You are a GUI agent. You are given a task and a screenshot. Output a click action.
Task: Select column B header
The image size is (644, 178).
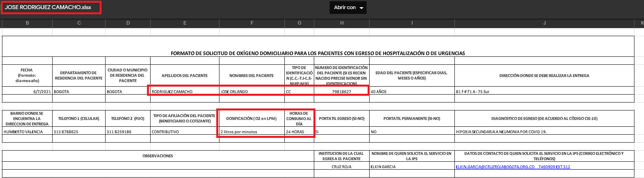27,23
